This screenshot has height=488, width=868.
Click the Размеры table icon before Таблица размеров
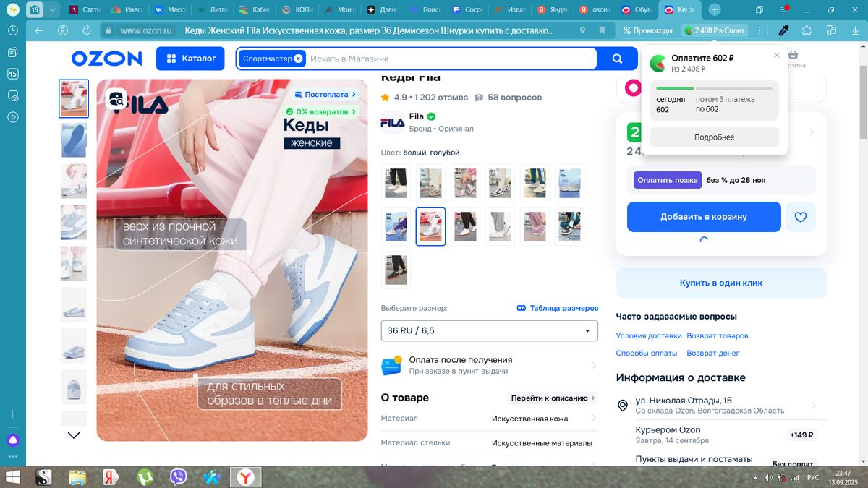click(521, 308)
